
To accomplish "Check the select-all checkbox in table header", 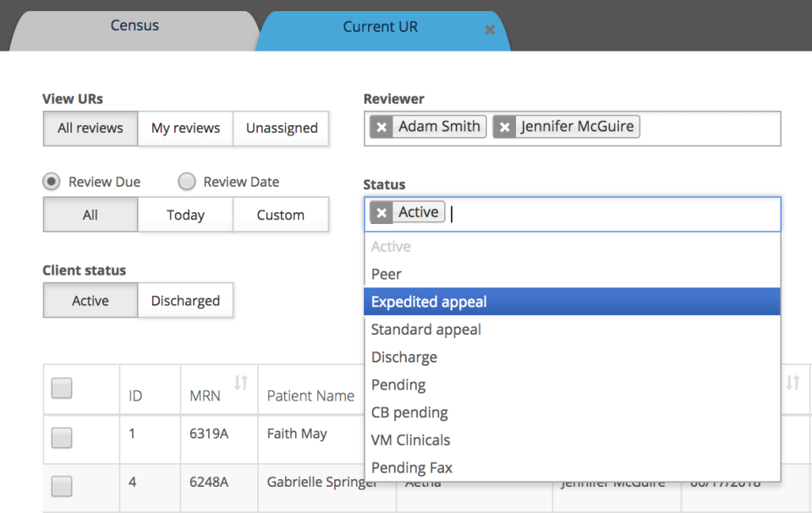I will coord(62,388).
